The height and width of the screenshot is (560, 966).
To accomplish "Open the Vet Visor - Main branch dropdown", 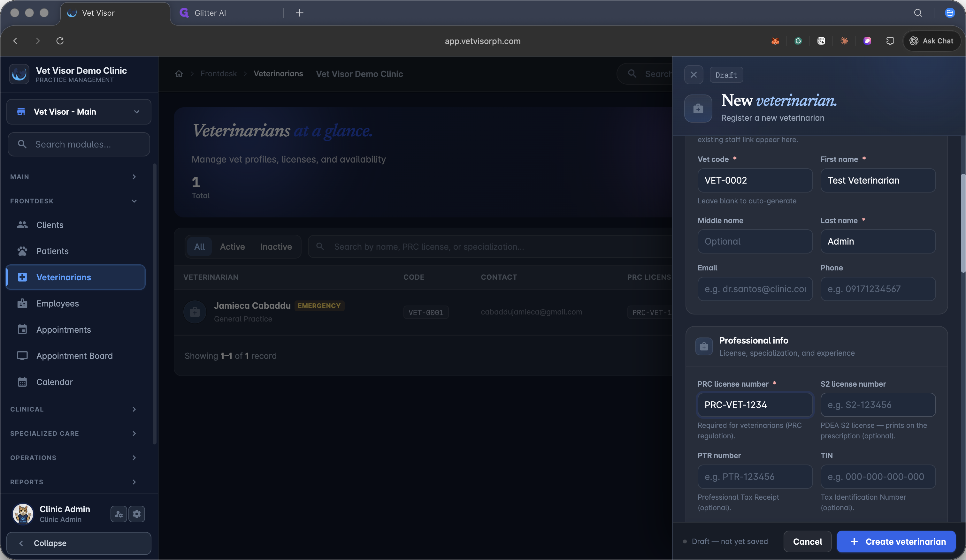I will pyautogui.click(x=79, y=111).
